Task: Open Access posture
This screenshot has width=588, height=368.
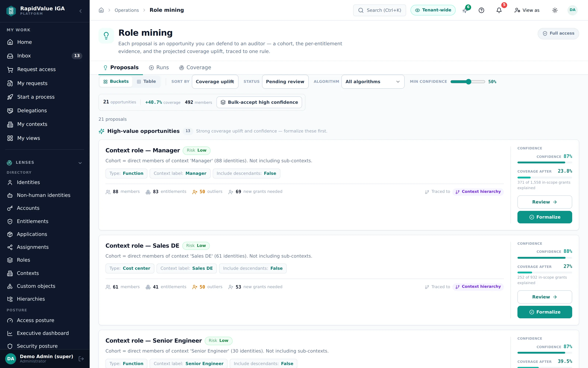Action: point(45,320)
